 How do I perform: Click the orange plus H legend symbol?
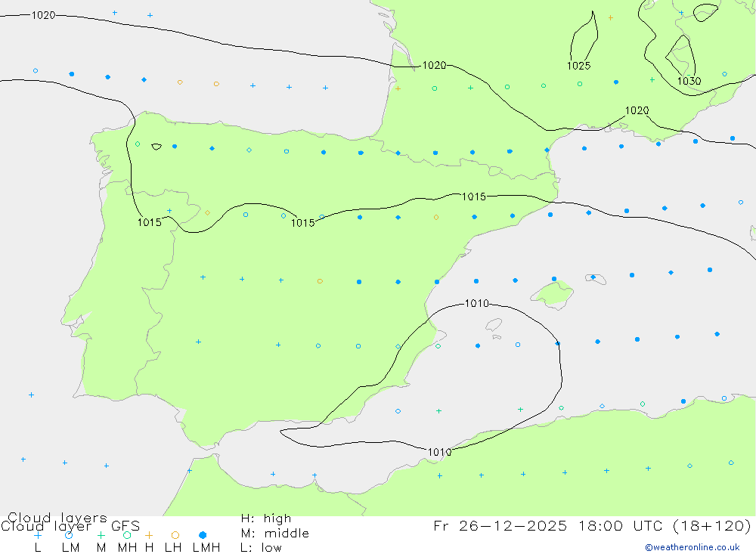149,535
